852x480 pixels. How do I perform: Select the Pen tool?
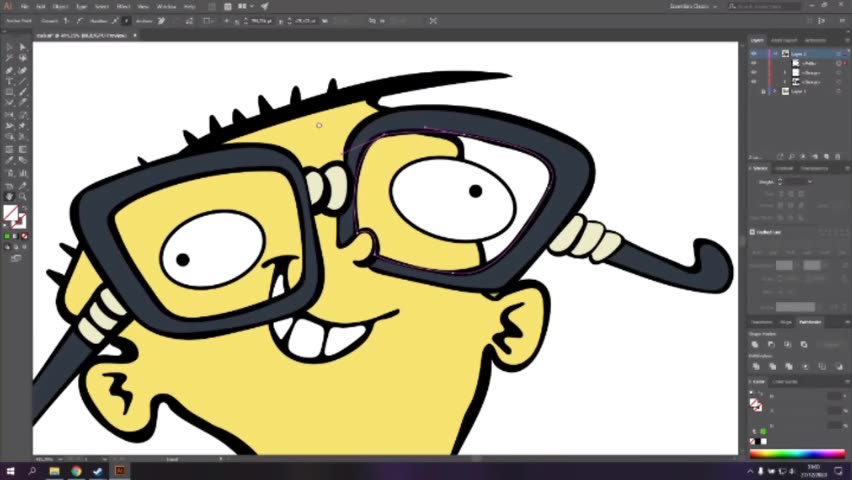click(x=9, y=70)
